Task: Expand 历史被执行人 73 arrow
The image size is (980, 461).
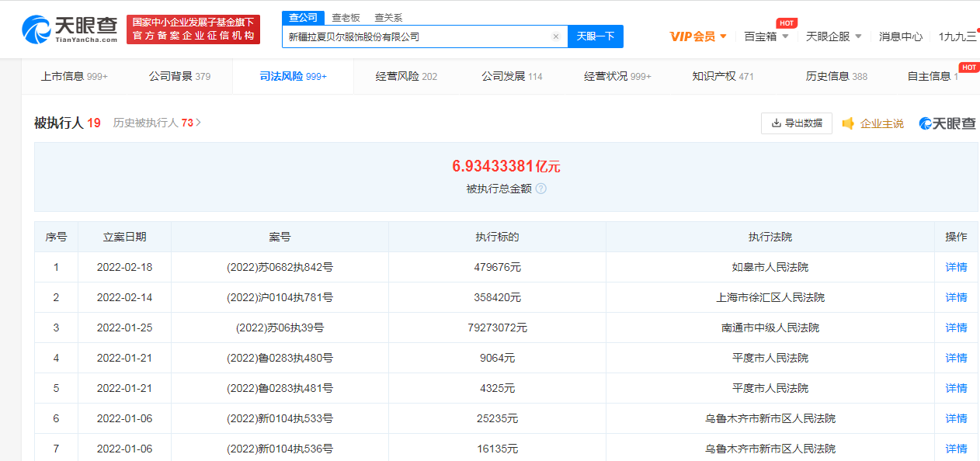Action: coord(198,123)
